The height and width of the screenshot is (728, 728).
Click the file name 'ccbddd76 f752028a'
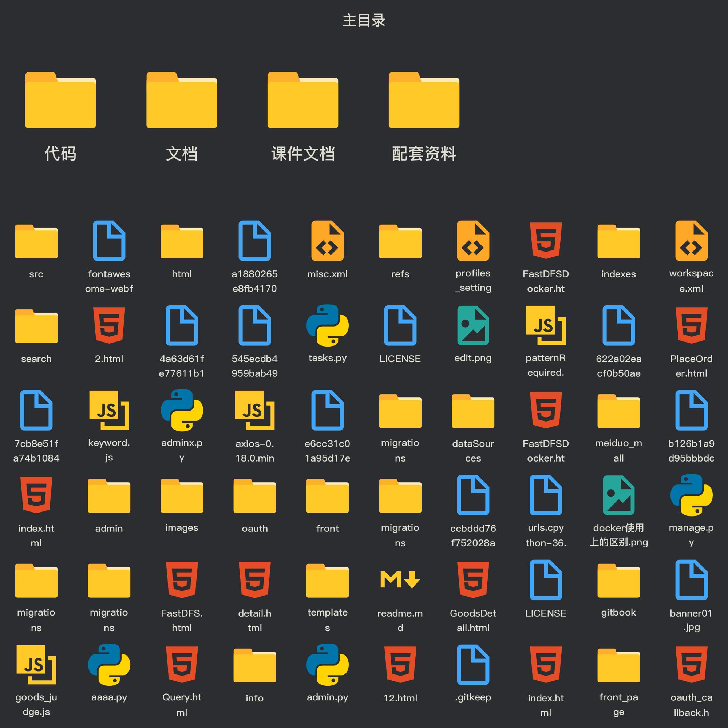click(473, 535)
